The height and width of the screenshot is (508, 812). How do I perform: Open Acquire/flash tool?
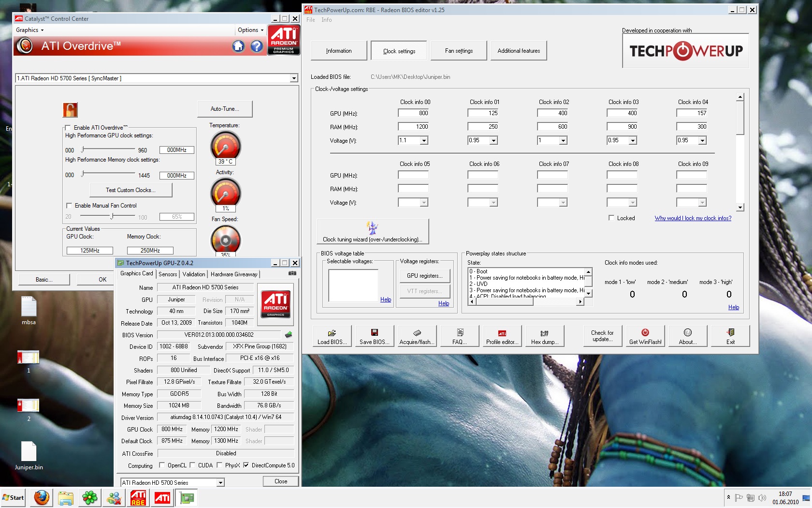[417, 336]
